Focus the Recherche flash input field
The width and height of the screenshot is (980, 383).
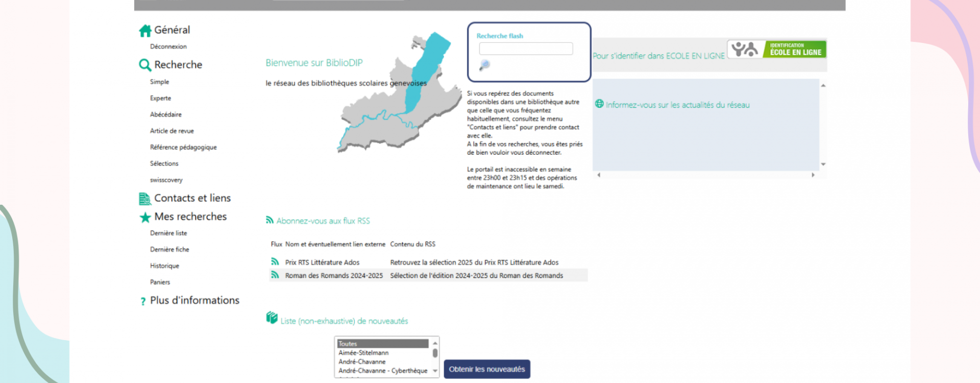tap(526, 49)
